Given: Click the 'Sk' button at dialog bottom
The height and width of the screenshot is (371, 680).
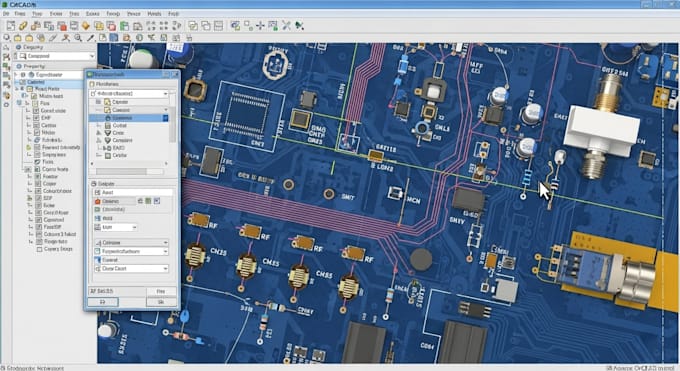Looking at the screenshot, I should (161, 302).
